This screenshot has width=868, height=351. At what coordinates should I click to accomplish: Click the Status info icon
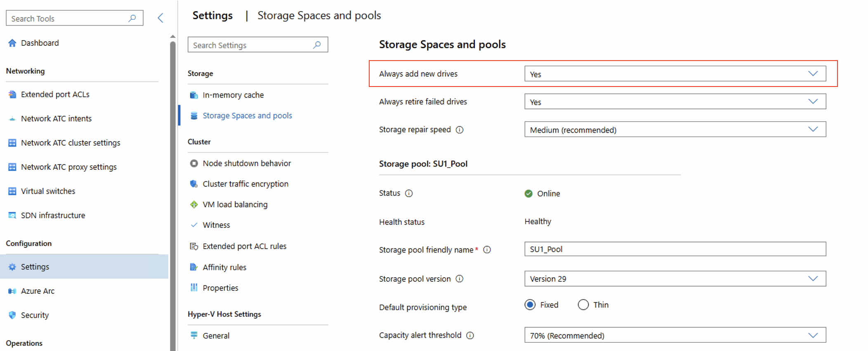point(409,193)
